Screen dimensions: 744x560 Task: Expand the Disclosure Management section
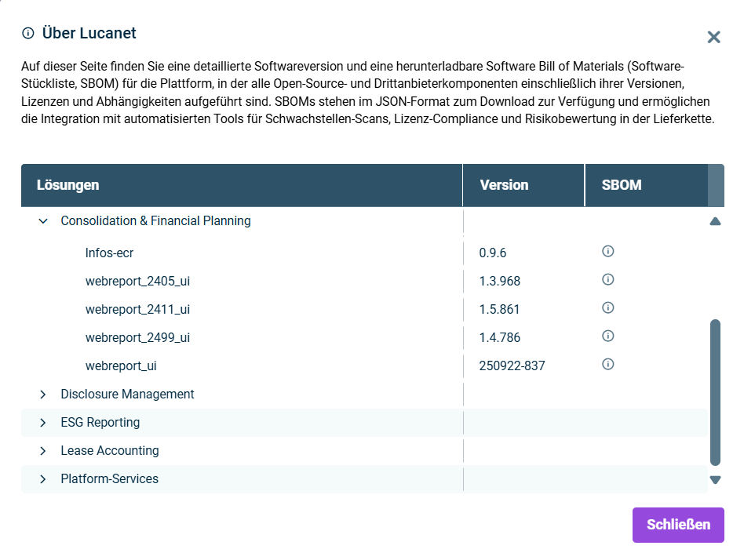pos(43,395)
